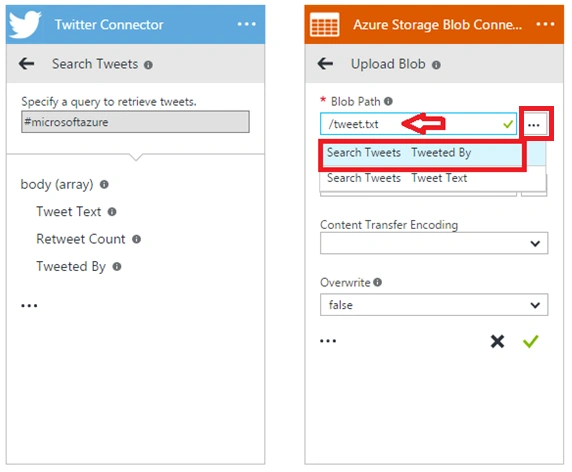The height and width of the screenshot is (472, 572).
Task: Select Search Tweets Tweet Text suggestion
Action: (x=432, y=178)
